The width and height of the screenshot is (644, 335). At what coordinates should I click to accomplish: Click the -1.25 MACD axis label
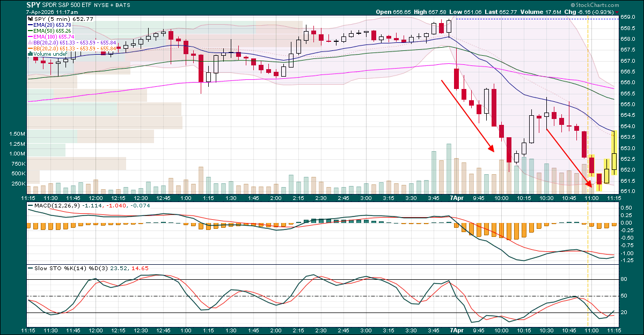[x=627, y=260]
